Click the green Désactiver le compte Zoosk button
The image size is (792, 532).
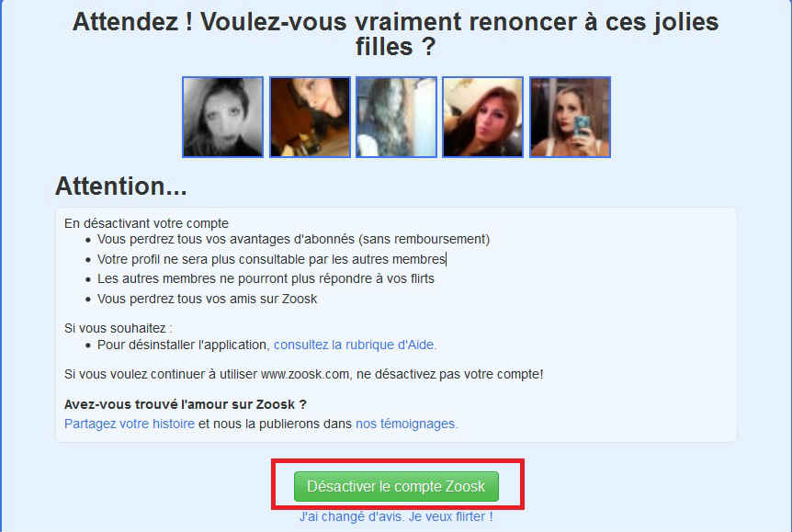(397, 486)
